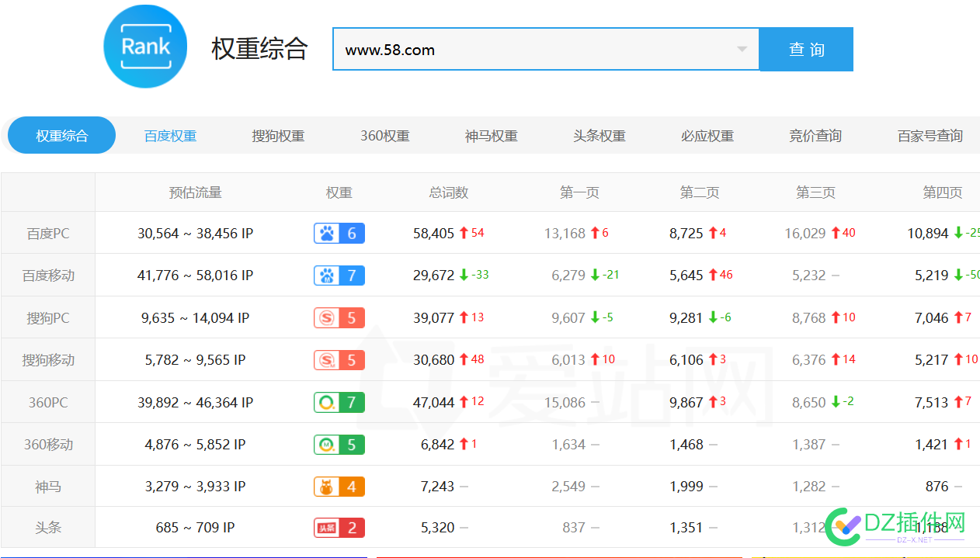Click the 搜狗PC row label
The image size is (980, 558).
48,318
